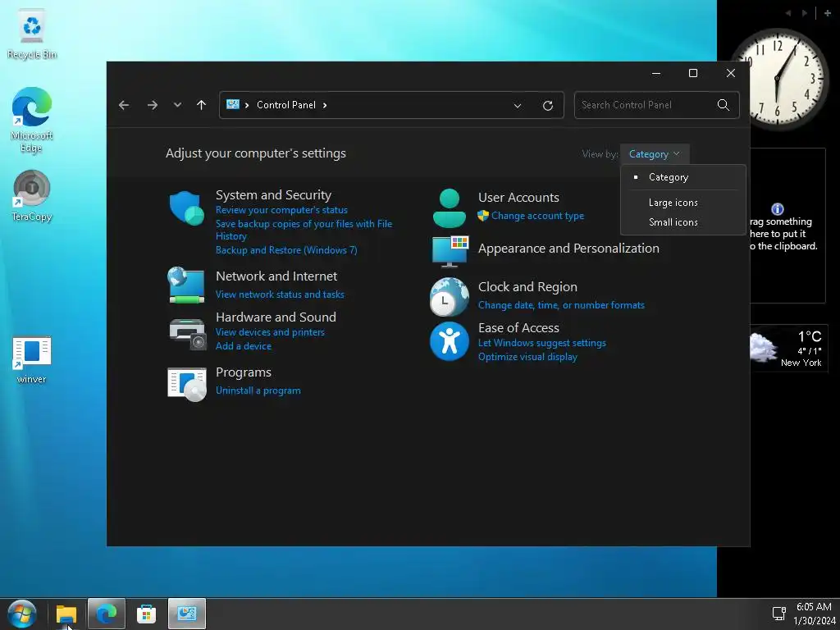Toggle the View by Category dropdown
The height and width of the screenshot is (630, 840).
[654, 154]
